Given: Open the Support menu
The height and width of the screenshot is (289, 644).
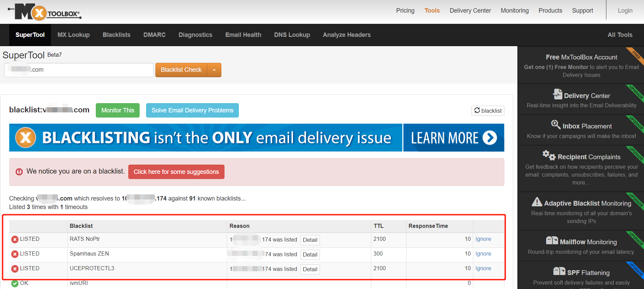Looking at the screenshot, I should 582,11.
